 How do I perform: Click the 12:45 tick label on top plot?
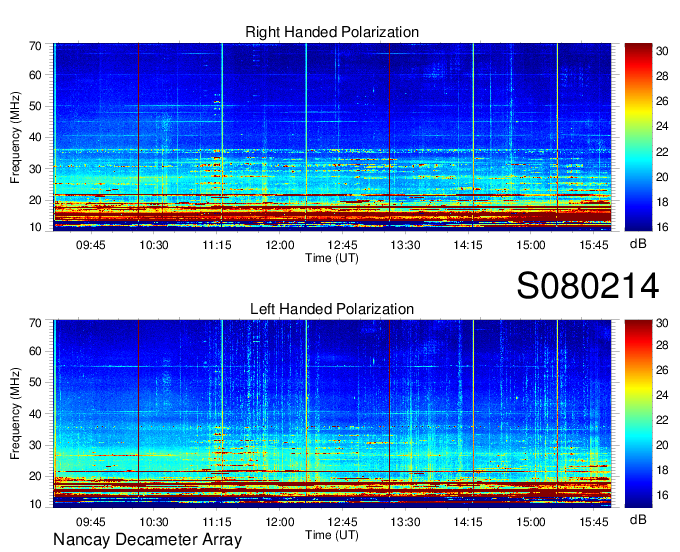342,245
